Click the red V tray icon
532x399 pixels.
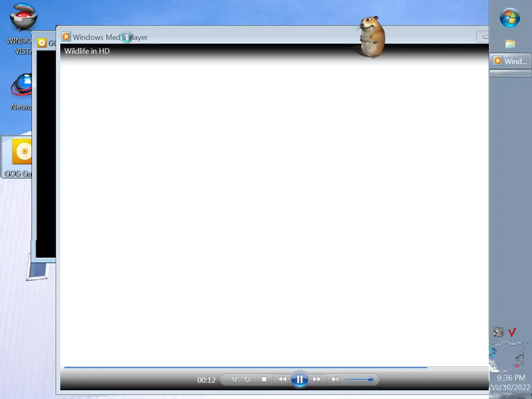pos(512,332)
